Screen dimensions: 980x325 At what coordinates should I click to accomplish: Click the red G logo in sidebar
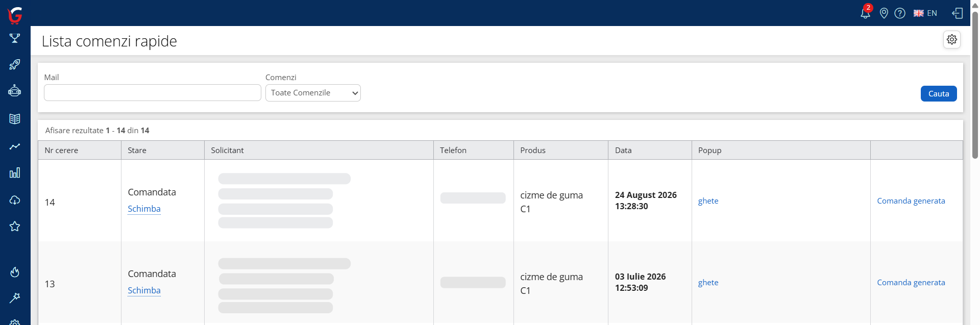pyautogui.click(x=15, y=15)
